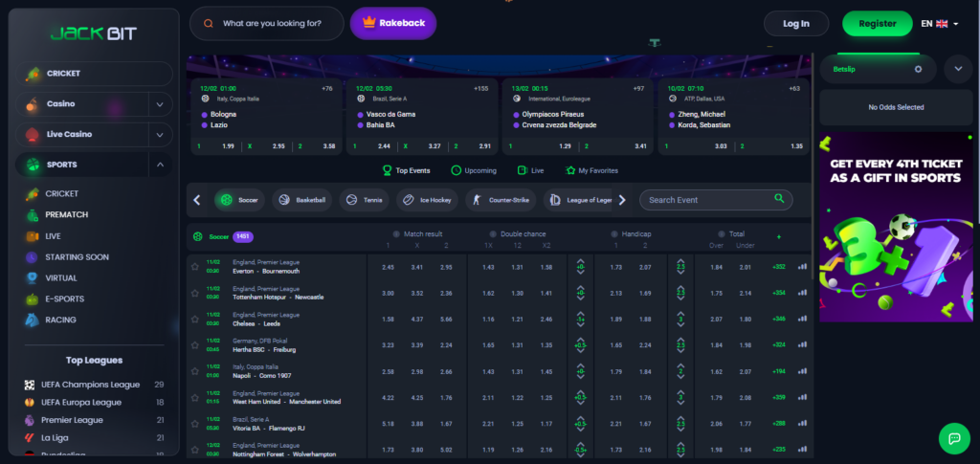Collapse the SPORTS section chevron

click(159, 165)
